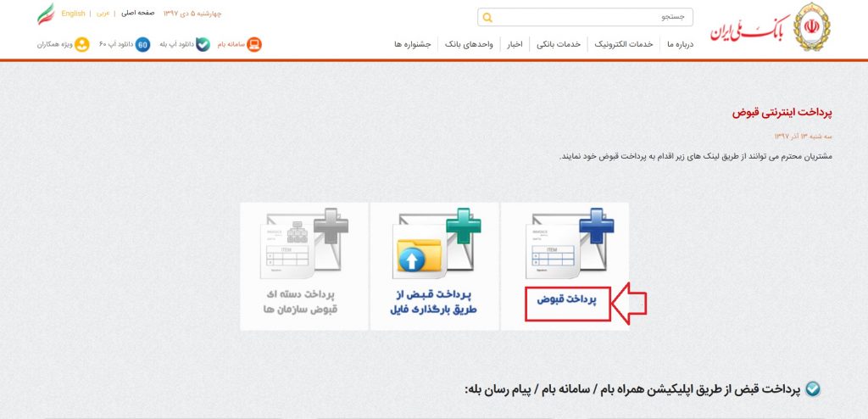Click the پرداخت قبوض link
The height and width of the screenshot is (419, 868).
point(567,300)
